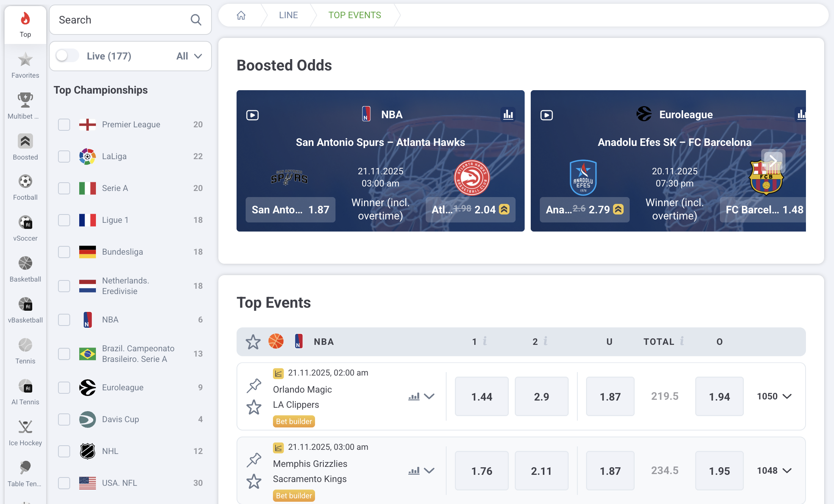Screen dimensions: 834x504
Task: Open live stream icon on Spurs–Hawks card
Action: 252,115
